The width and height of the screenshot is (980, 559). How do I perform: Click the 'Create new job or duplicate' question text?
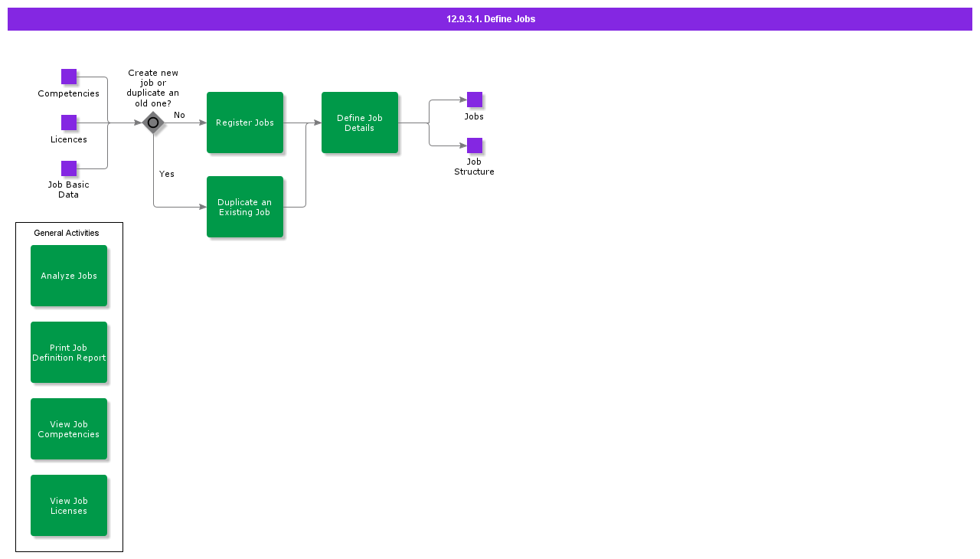click(x=153, y=88)
